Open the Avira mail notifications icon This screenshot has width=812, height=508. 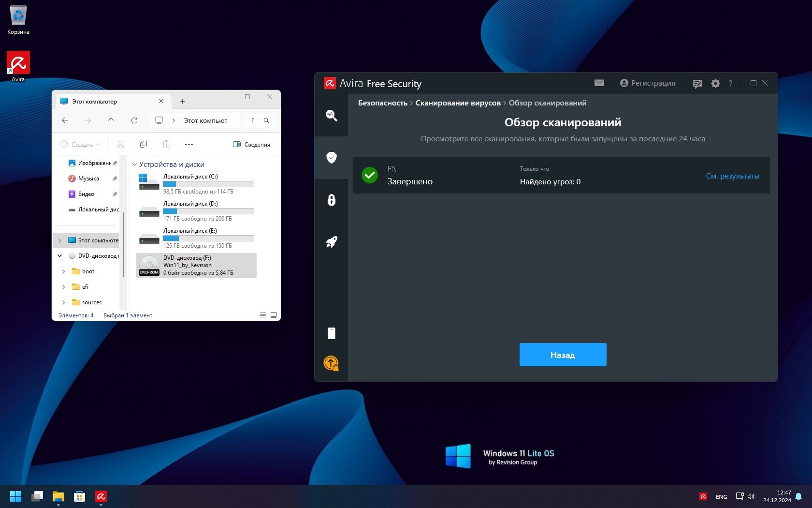[599, 83]
